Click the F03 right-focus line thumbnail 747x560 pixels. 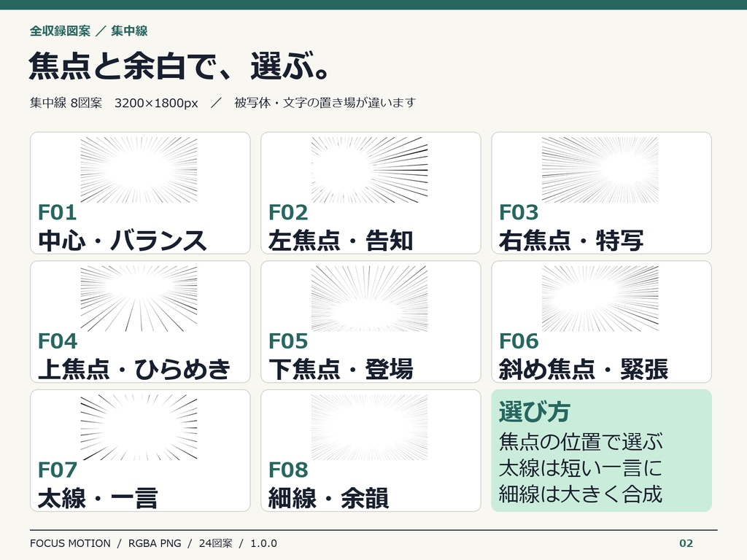tap(600, 170)
